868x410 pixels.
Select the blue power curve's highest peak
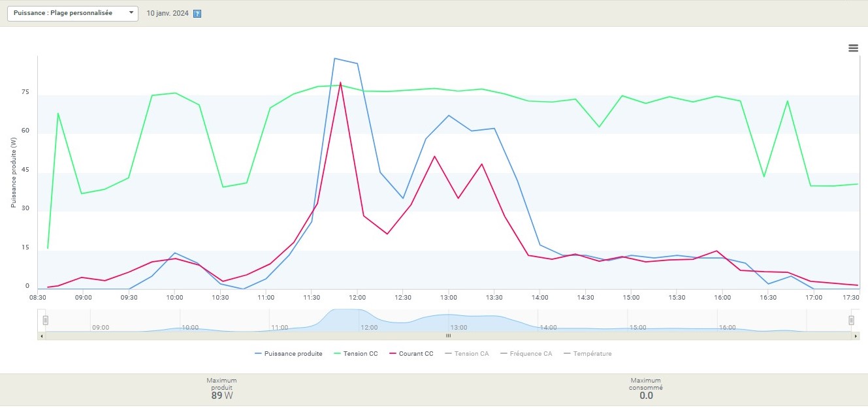tap(334, 59)
